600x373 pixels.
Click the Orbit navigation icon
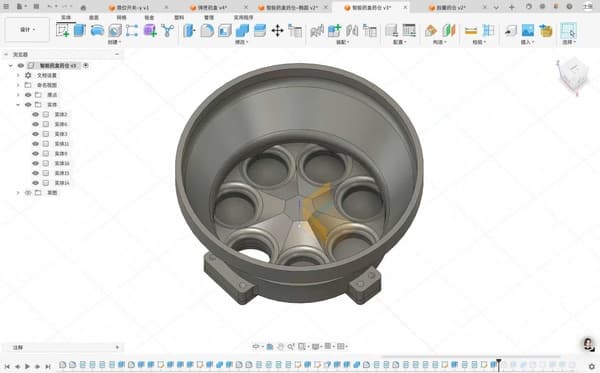[x=256, y=347]
